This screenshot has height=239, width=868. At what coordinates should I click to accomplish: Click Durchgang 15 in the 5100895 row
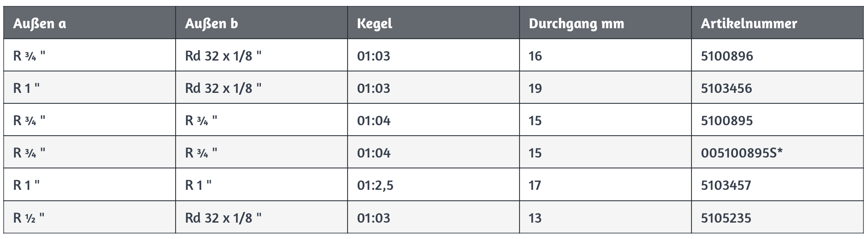click(535, 121)
